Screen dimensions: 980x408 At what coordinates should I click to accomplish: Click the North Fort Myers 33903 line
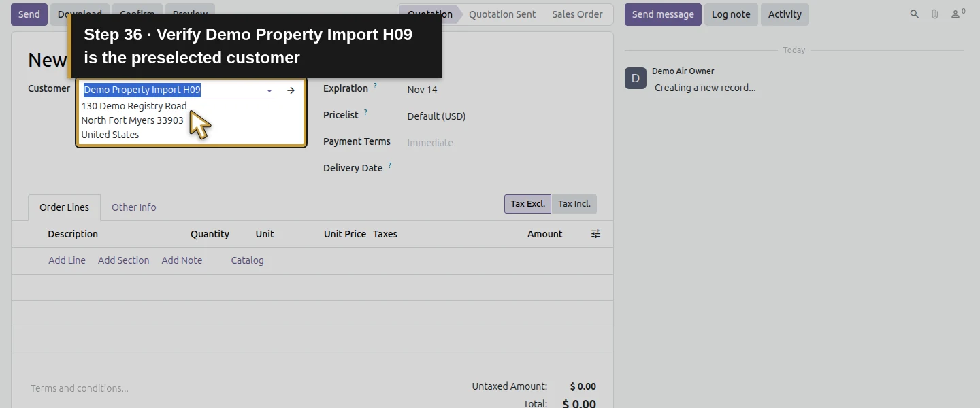coord(132,120)
